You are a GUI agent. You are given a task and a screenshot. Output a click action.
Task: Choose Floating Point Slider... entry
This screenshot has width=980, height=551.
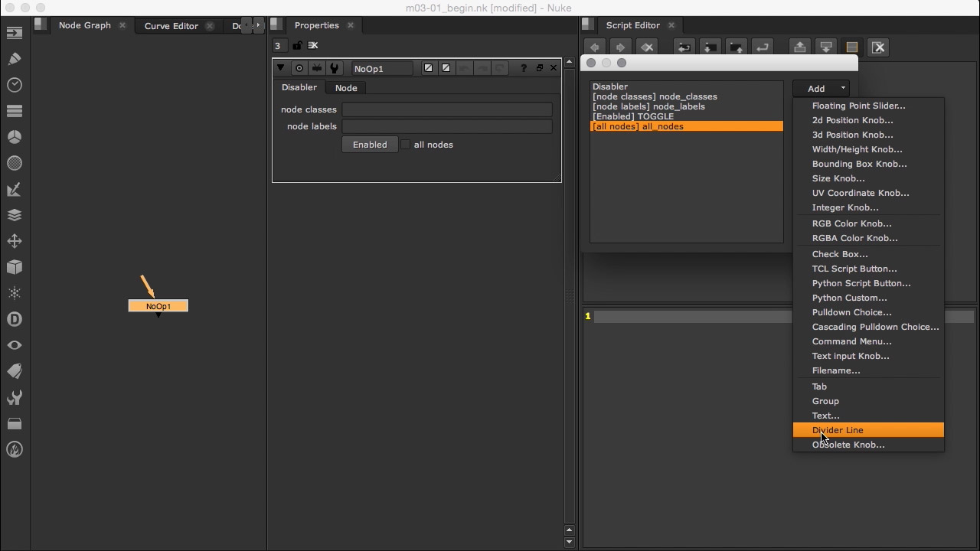tap(868, 106)
